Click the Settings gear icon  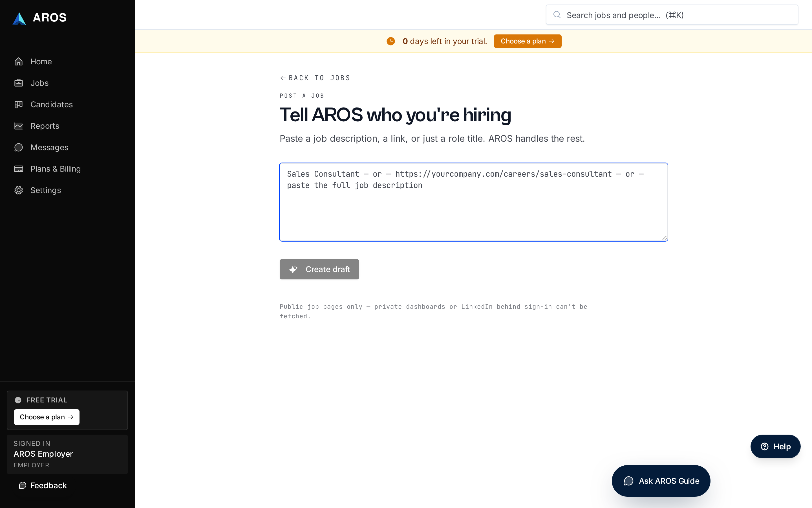click(18, 190)
